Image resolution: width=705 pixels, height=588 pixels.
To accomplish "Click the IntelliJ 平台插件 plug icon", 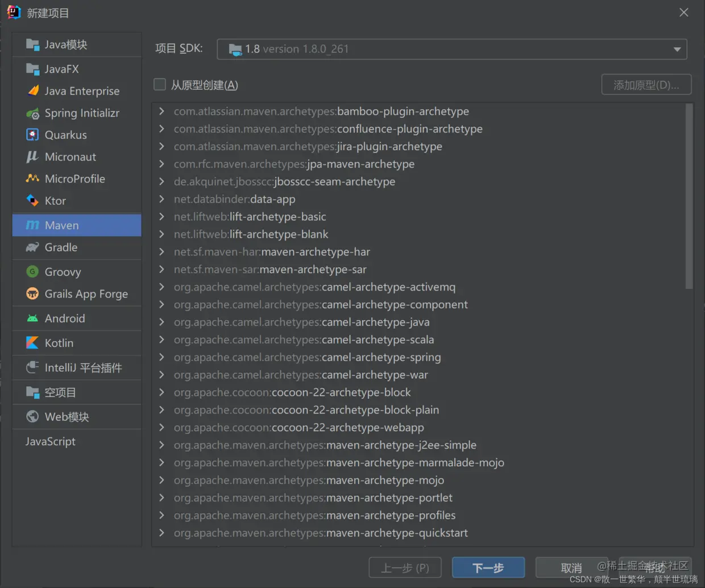I will (x=32, y=367).
